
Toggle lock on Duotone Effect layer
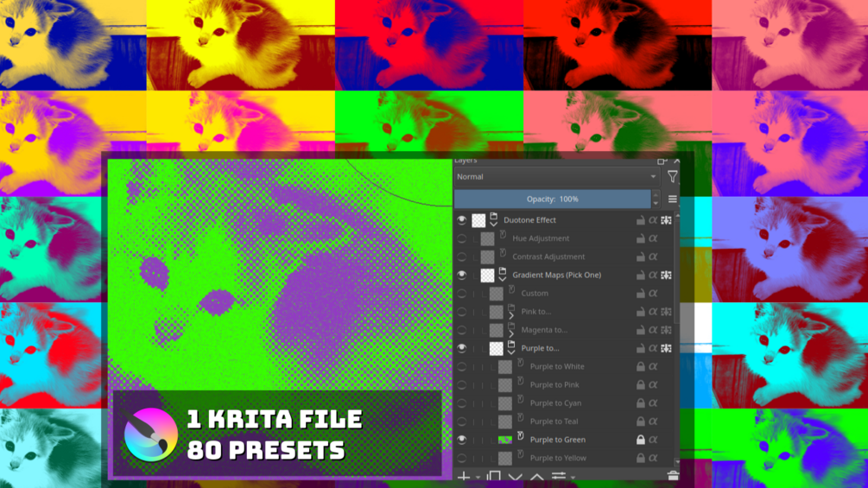[641, 220]
